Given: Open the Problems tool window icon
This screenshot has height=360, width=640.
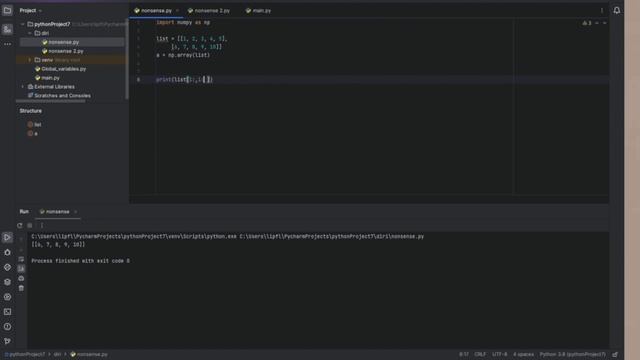Looking at the screenshot, I should [7, 327].
